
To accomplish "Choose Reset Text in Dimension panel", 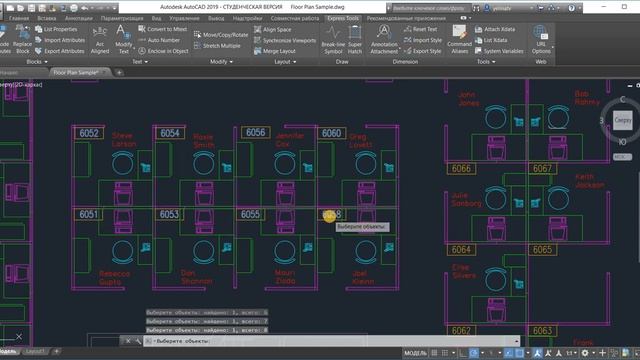I will 420,29.
